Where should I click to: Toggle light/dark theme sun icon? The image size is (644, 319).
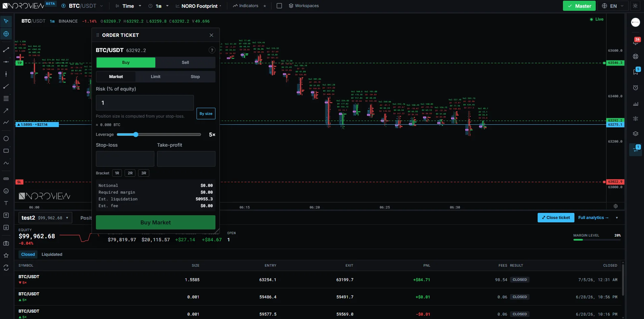[x=635, y=6]
